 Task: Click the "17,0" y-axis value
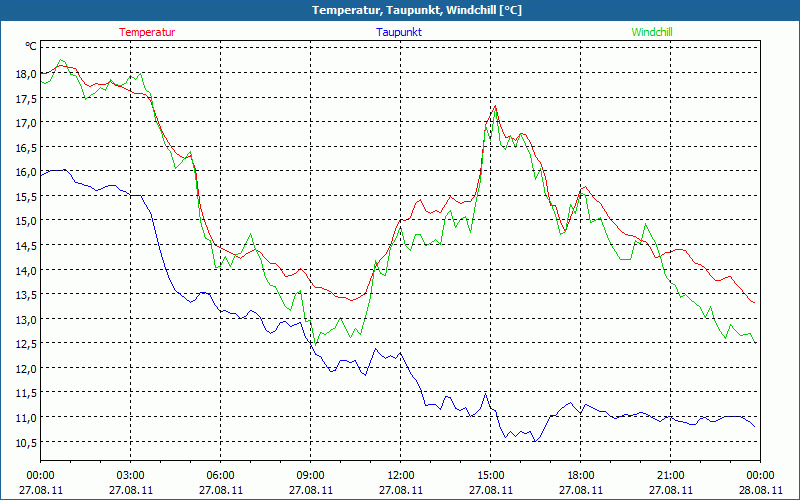(x=26, y=123)
